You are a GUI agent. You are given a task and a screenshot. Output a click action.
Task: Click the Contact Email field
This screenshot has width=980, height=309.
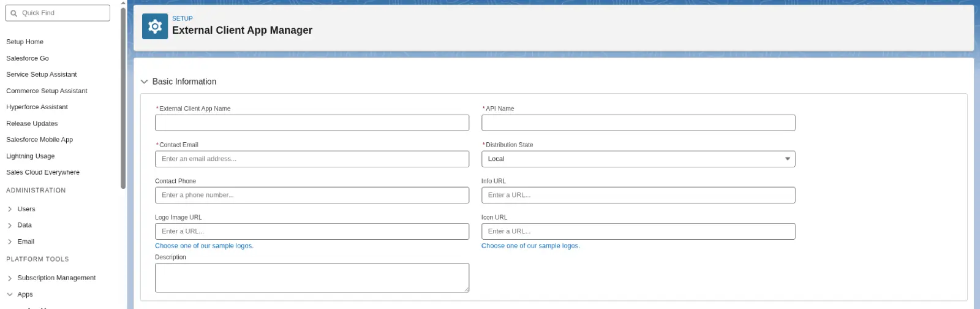[x=312, y=159]
